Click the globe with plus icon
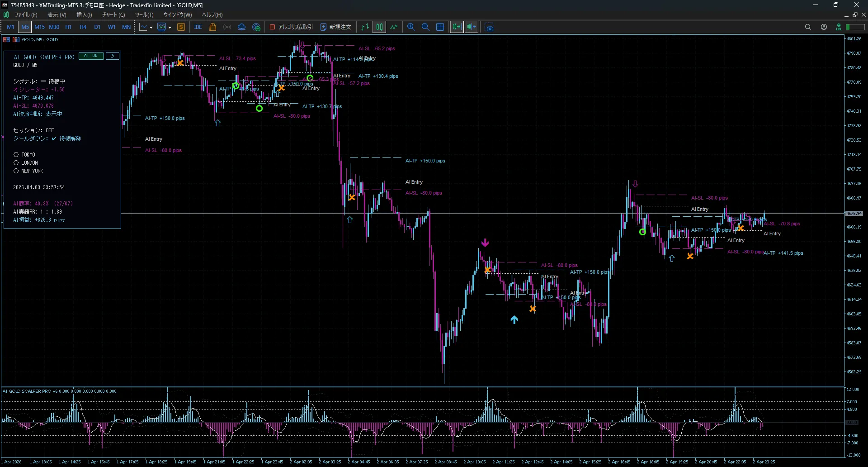 [256, 27]
